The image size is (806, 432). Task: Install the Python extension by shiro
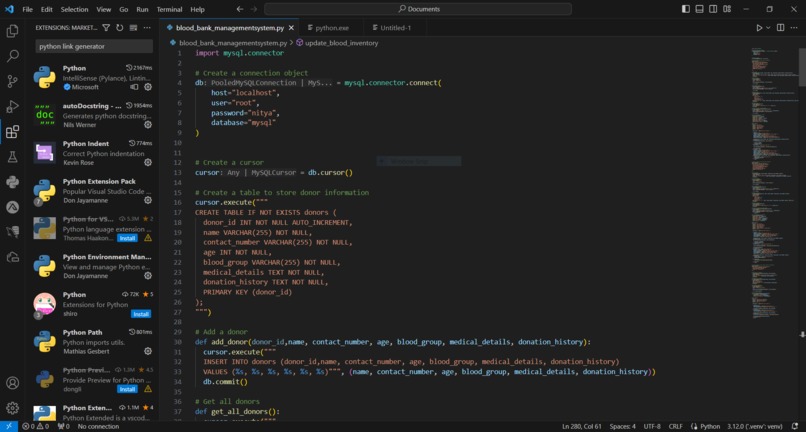point(141,314)
